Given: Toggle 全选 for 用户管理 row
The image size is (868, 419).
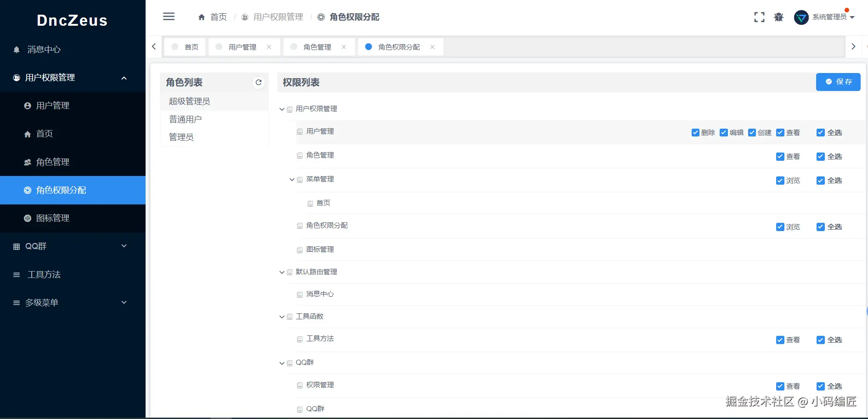Looking at the screenshot, I should click(820, 133).
